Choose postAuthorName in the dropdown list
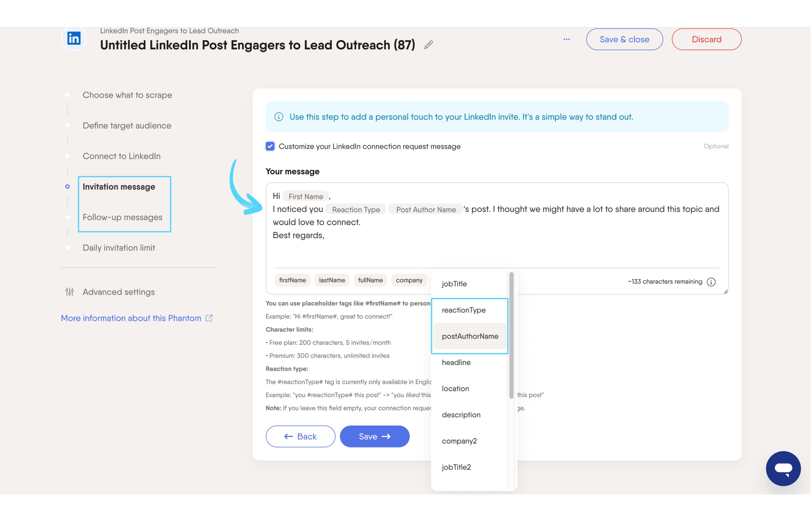The height and width of the screenshot is (528, 812). (x=470, y=336)
